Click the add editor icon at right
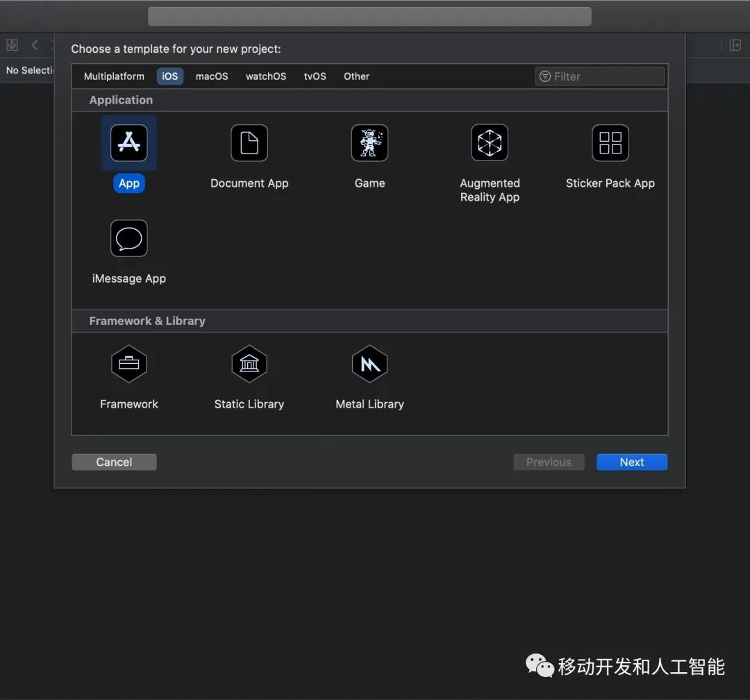The height and width of the screenshot is (700, 750). pyautogui.click(x=735, y=45)
